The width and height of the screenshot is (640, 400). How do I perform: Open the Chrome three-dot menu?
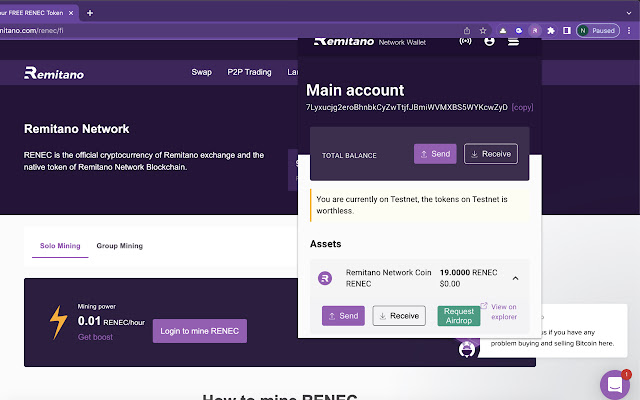point(629,31)
